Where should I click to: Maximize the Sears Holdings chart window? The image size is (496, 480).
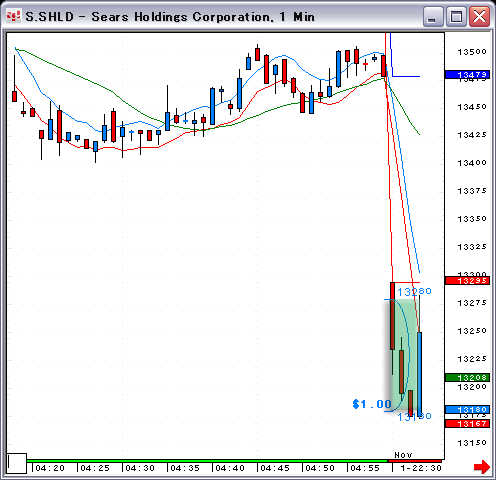(x=456, y=16)
